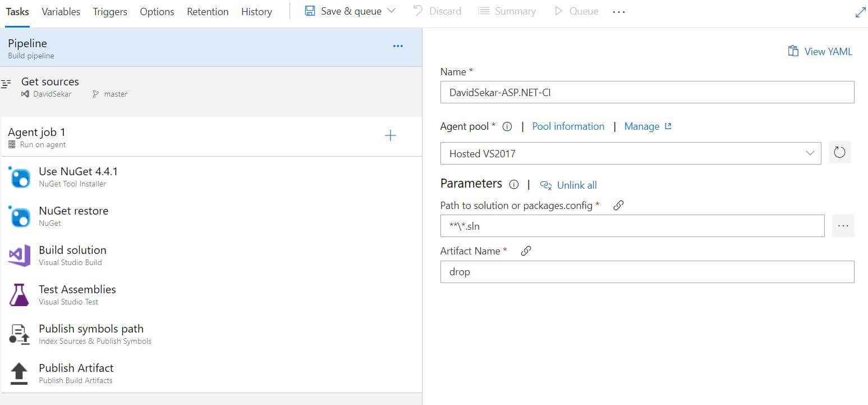Click View YAML link
Viewport: 868px width, 405px height.
coord(828,52)
